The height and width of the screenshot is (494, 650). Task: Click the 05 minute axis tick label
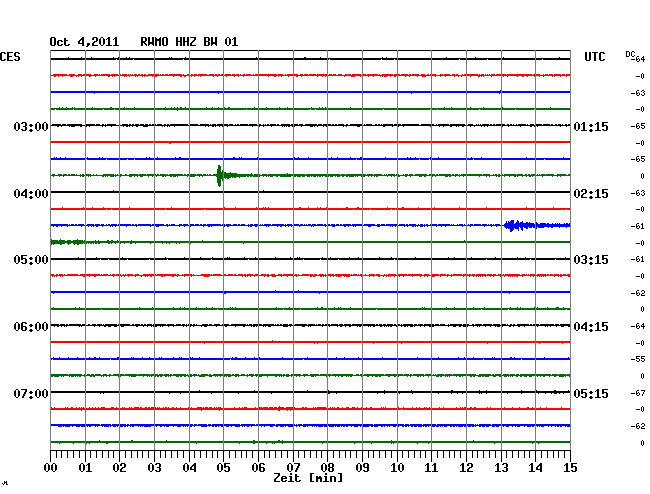pos(223,468)
